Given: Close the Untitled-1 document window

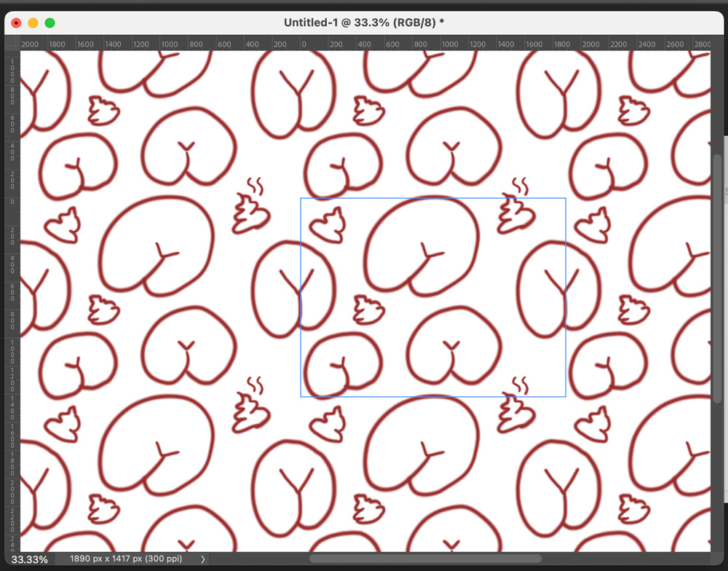Looking at the screenshot, I should tap(16, 23).
